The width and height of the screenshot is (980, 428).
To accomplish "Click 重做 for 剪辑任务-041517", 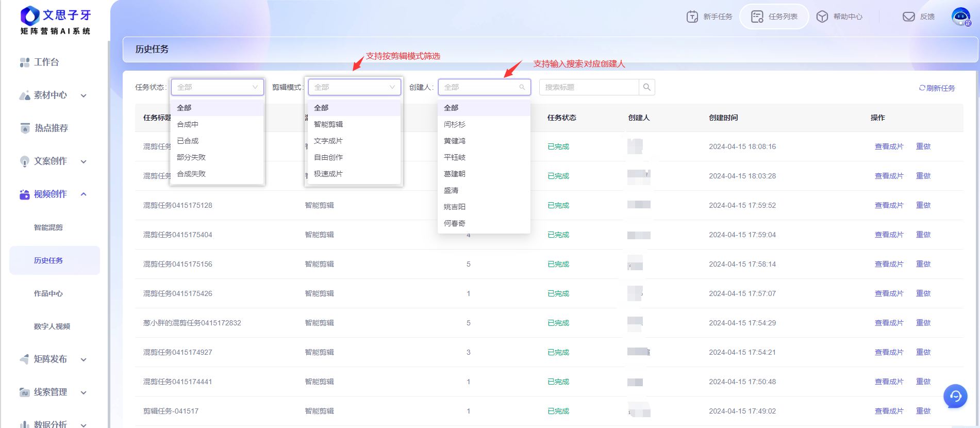I will [923, 411].
